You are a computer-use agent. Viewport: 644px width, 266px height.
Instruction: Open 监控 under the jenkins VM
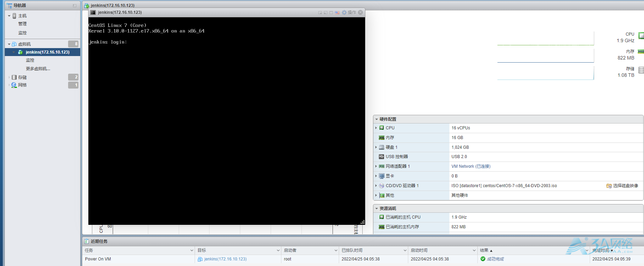tap(30, 60)
